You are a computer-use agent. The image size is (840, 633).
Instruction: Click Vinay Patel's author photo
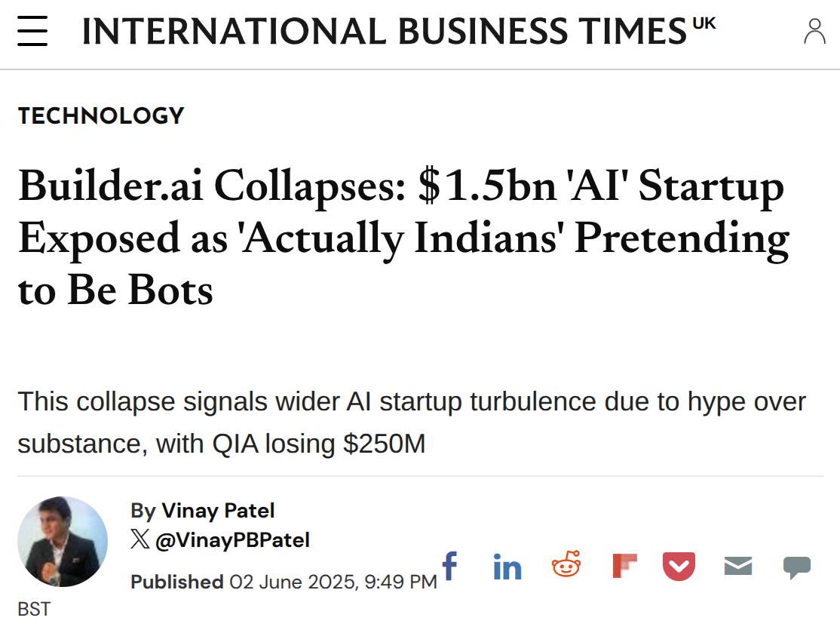[63, 542]
